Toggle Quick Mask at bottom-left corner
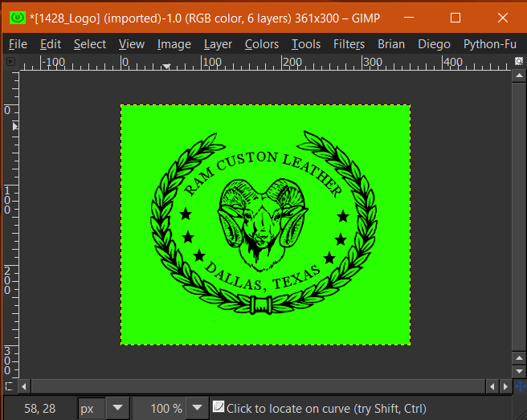527x420 pixels. [x=10, y=386]
